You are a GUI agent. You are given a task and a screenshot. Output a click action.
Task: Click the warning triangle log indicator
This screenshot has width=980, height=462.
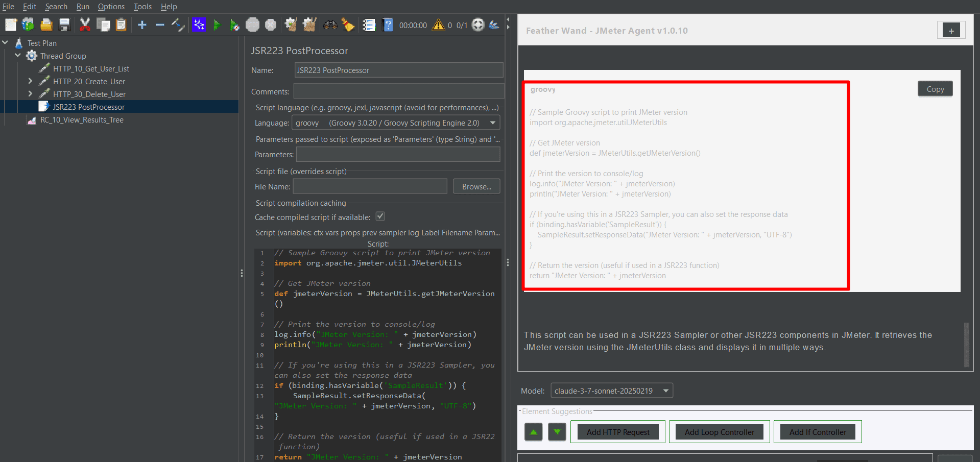click(x=438, y=25)
